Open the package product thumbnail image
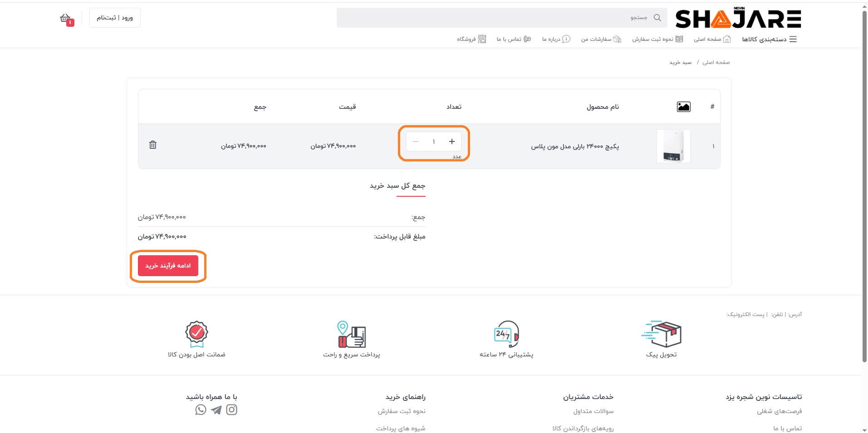This screenshot has width=868, height=433. point(673,146)
